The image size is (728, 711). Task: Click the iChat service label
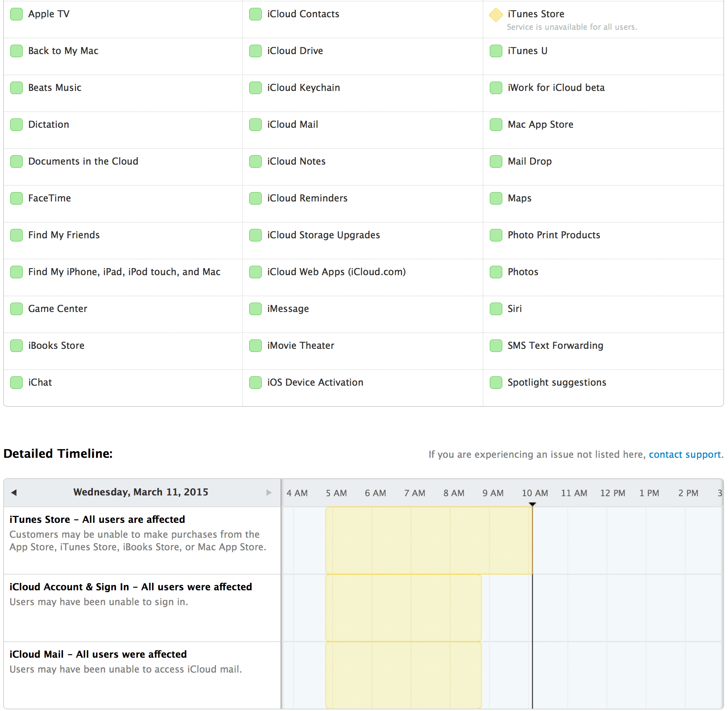click(40, 383)
